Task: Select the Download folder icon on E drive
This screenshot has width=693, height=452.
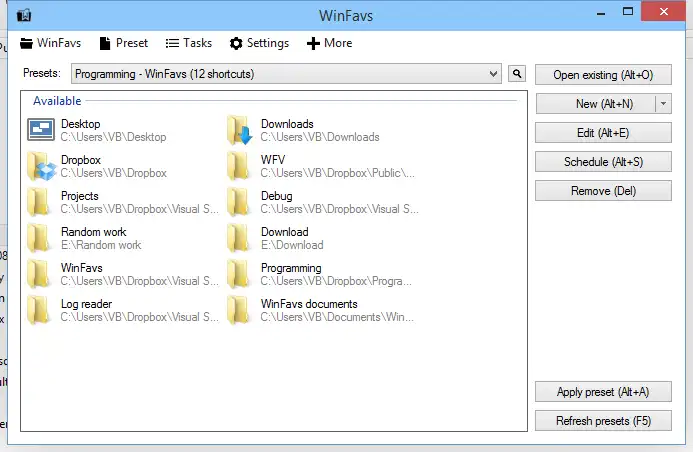Action: (x=238, y=238)
